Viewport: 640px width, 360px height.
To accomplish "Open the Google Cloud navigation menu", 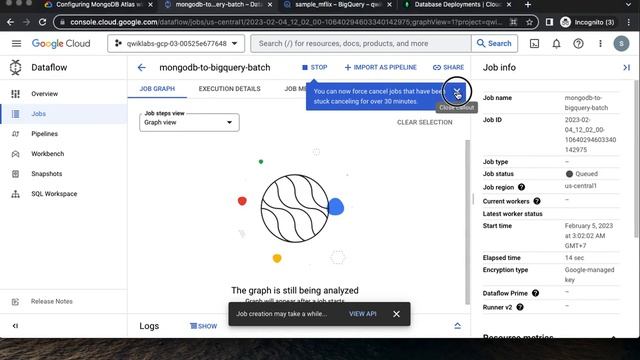I will click(16, 43).
